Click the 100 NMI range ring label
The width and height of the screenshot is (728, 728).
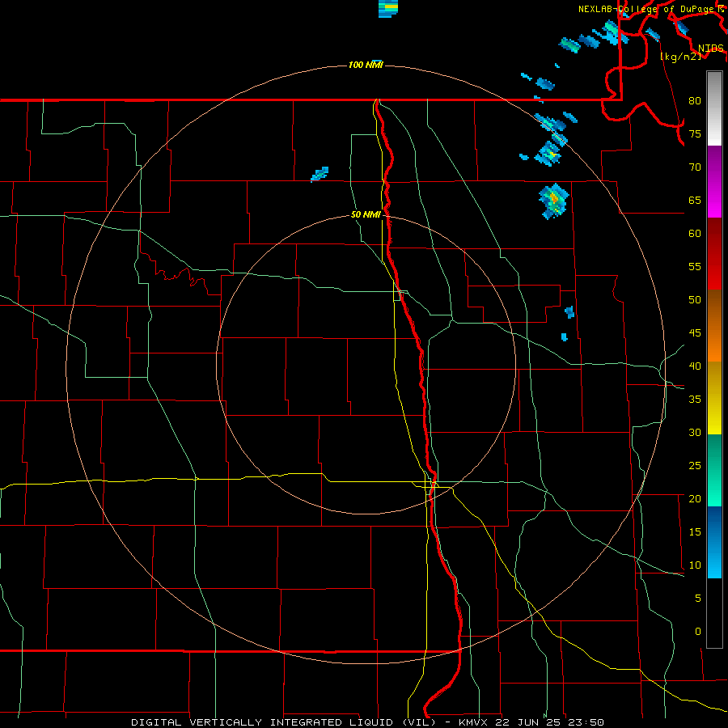click(366, 65)
